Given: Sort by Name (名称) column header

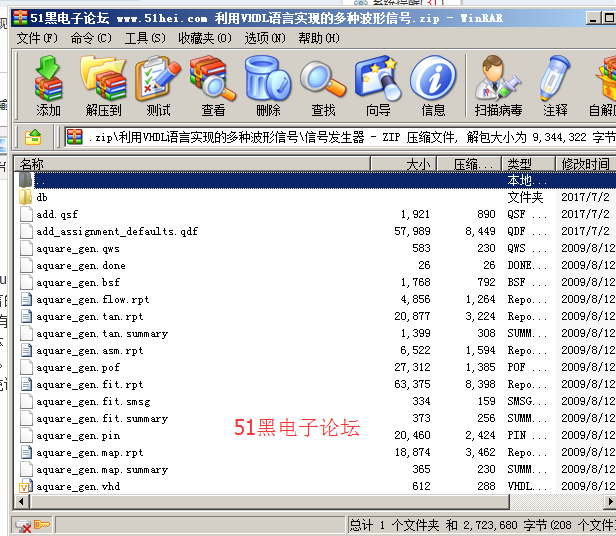Looking at the screenshot, I should click(x=192, y=164).
